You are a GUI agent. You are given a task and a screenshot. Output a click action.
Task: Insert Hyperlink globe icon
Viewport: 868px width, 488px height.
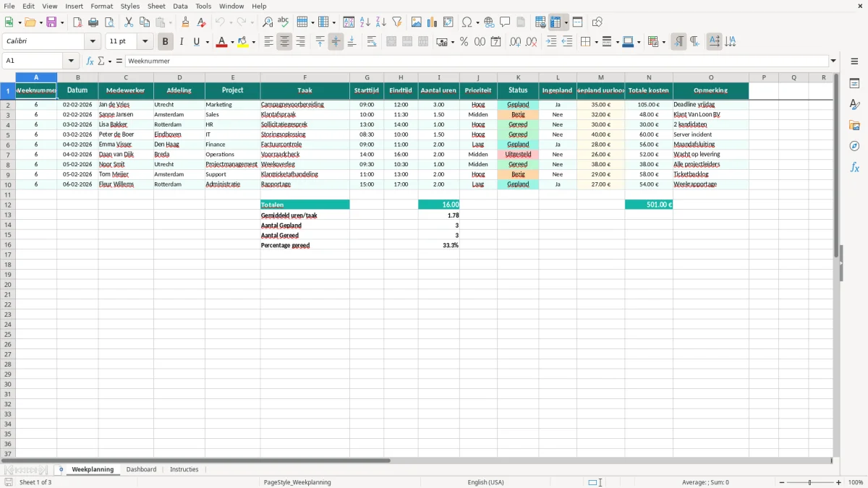[x=489, y=22]
